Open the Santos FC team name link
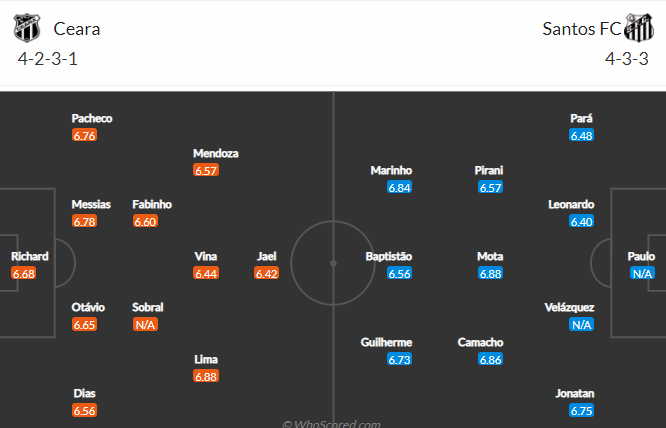 coord(582,29)
